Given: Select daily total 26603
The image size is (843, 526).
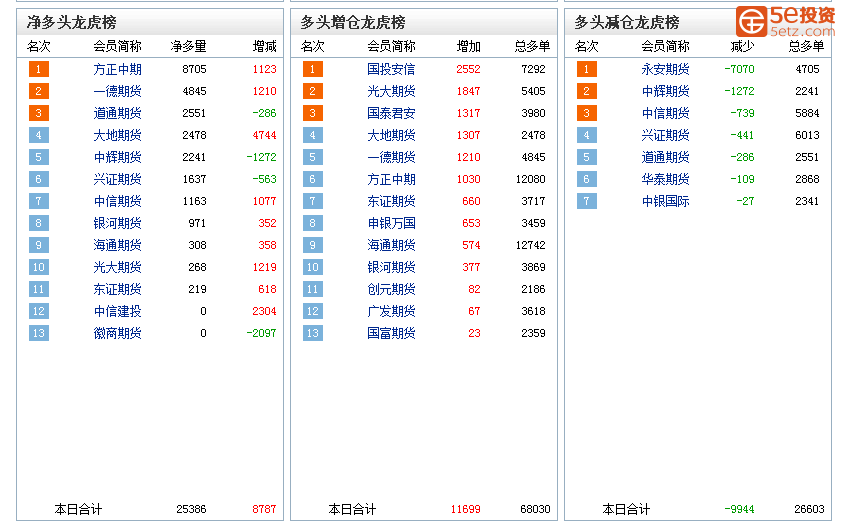Looking at the screenshot, I should pyautogui.click(x=809, y=509).
